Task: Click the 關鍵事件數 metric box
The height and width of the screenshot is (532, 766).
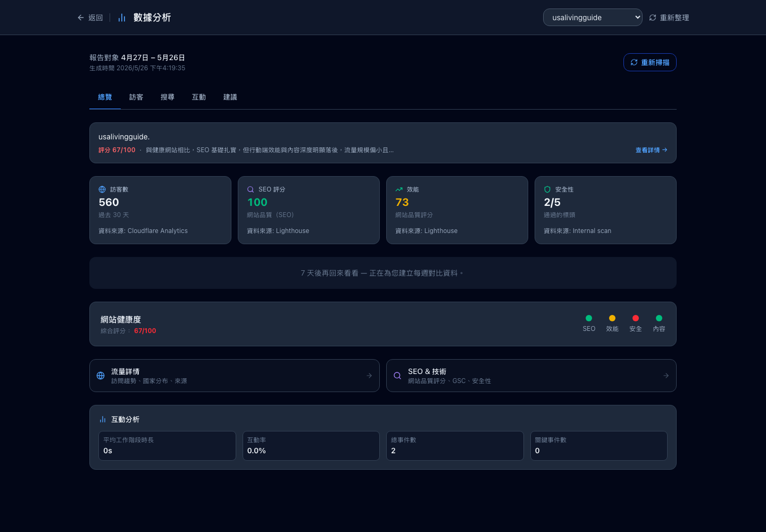Action: (x=599, y=446)
